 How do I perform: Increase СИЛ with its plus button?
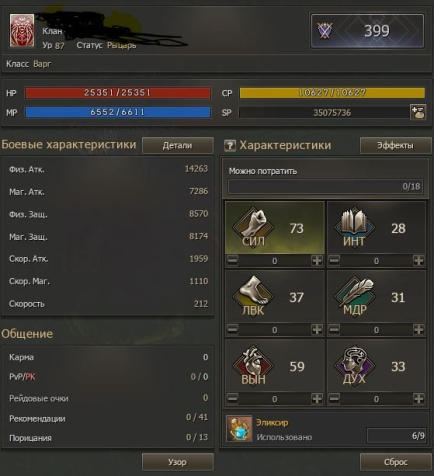(x=317, y=260)
